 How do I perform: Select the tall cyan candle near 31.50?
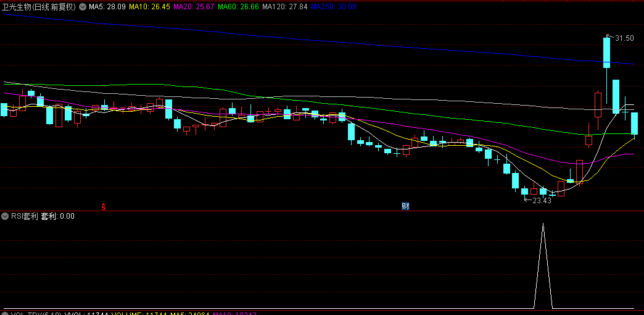click(606, 52)
